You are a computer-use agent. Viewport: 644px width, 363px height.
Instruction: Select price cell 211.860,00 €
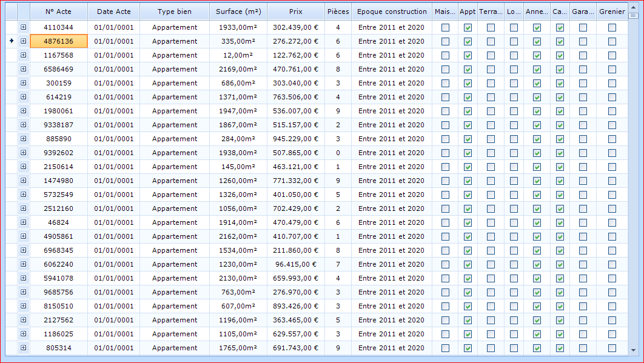296,250
